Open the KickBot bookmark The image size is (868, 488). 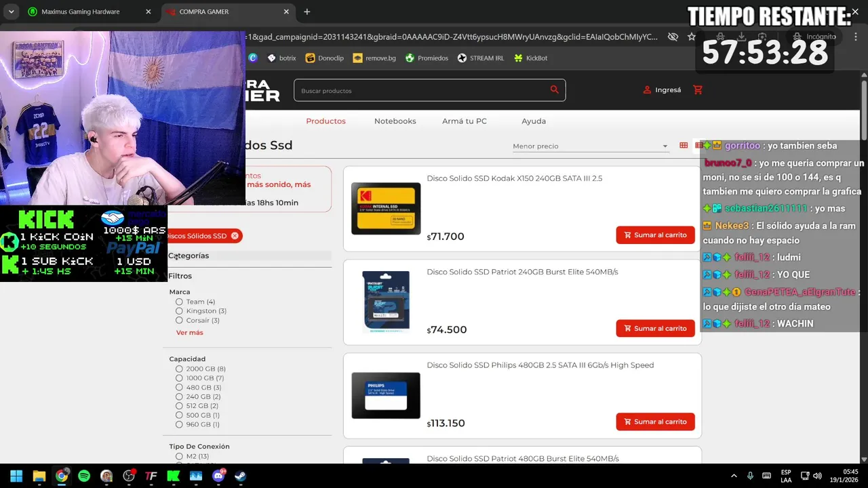pos(530,58)
